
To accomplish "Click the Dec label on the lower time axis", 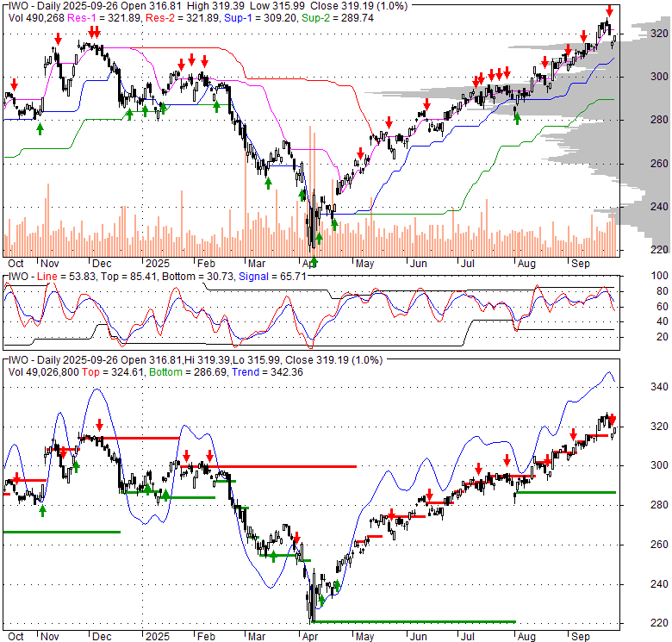I will coord(102,637).
